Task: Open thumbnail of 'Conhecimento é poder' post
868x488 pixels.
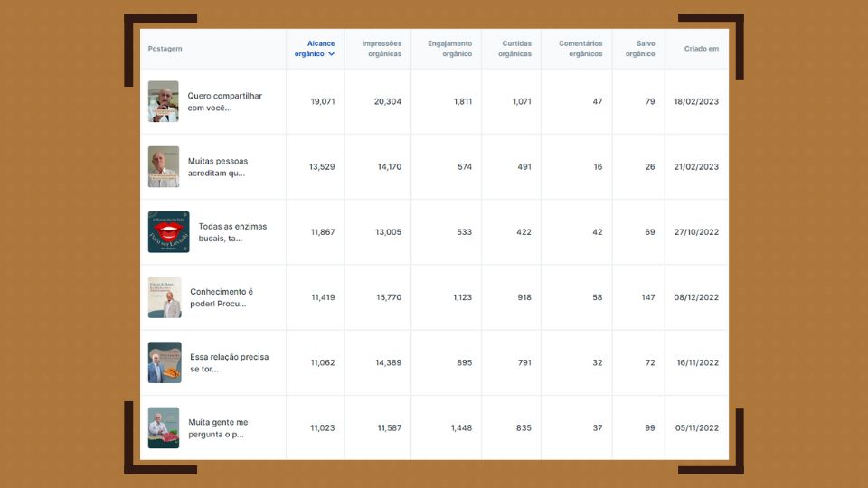Action: [x=165, y=297]
